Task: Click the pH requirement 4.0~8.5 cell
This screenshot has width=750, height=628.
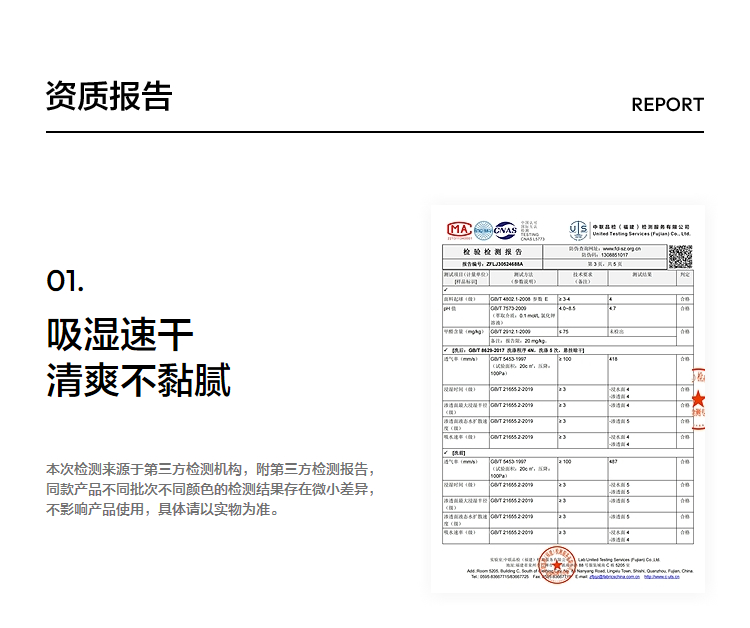Action: point(583,316)
